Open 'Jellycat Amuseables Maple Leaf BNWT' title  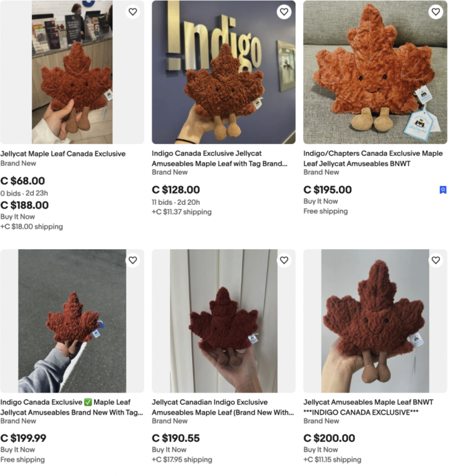tap(368, 407)
